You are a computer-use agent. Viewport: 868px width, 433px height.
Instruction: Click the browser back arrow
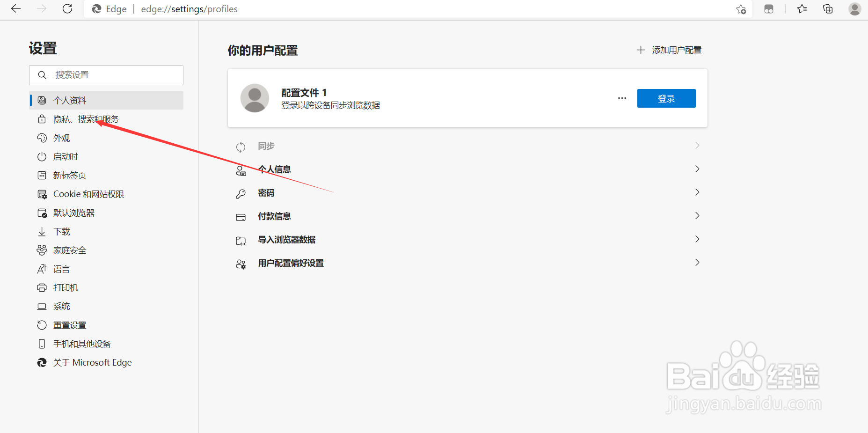[x=16, y=9]
